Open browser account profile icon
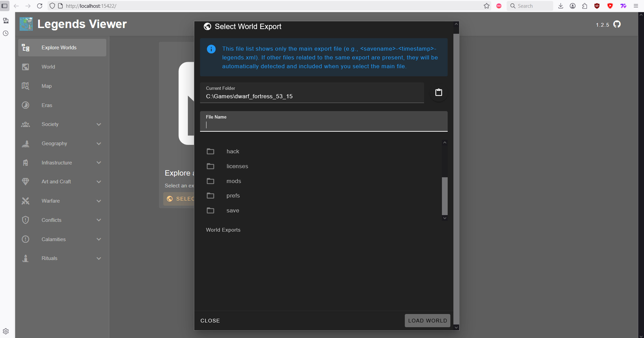This screenshot has width=644, height=338. point(572,6)
